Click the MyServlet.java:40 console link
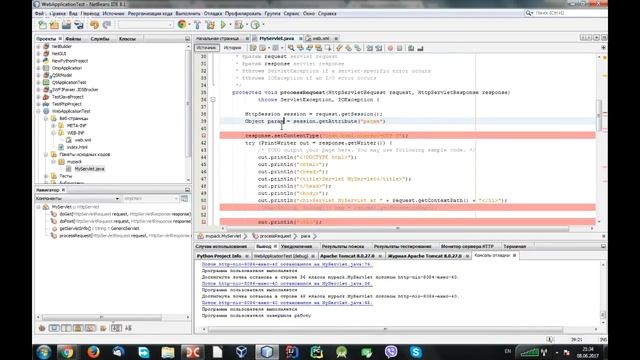This screenshot has height=360, width=640. point(287,303)
